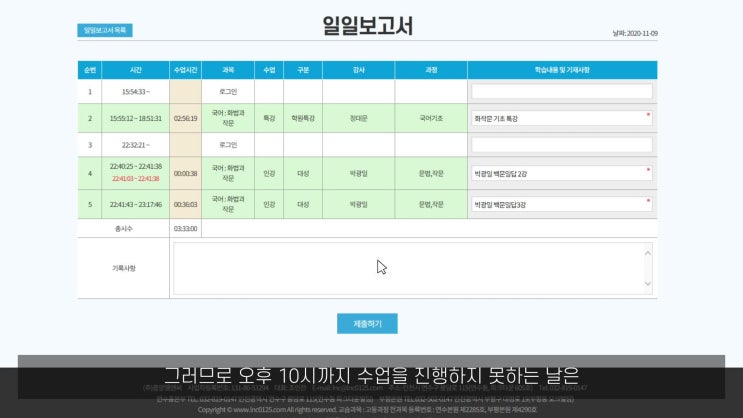Select the time cell '15:54:33~'
This screenshot has height=418, width=743.
[x=136, y=92]
